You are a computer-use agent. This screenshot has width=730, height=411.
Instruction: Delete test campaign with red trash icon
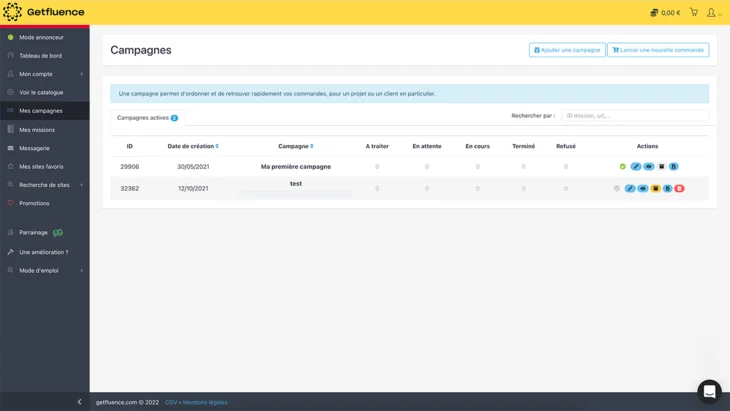[679, 189]
